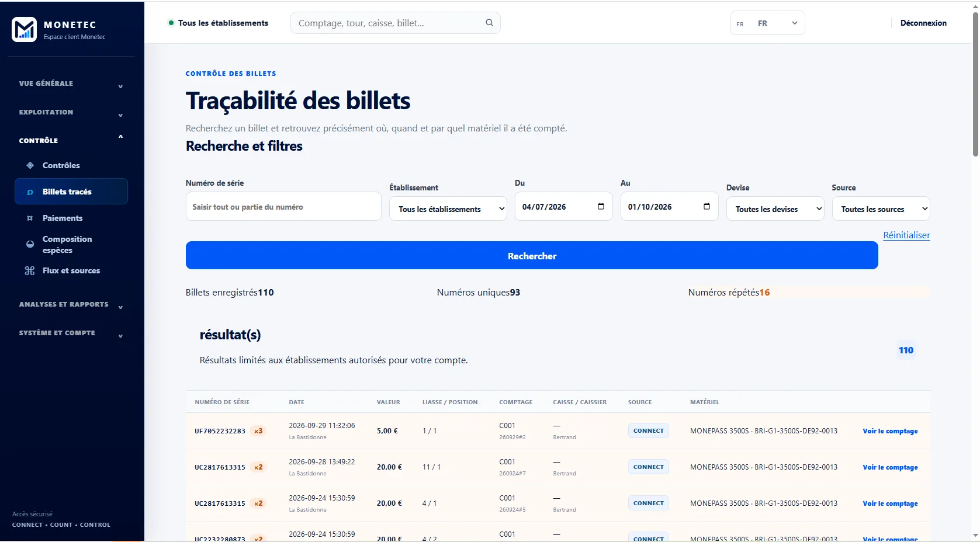Click the Numéro de série column header
This screenshot has height=542, width=980.
pos(222,402)
